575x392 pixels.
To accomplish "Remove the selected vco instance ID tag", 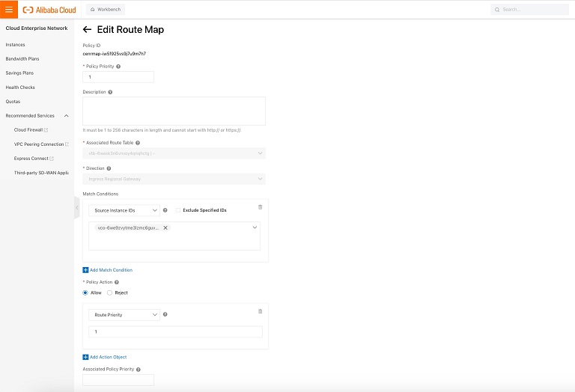I will (x=165, y=227).
